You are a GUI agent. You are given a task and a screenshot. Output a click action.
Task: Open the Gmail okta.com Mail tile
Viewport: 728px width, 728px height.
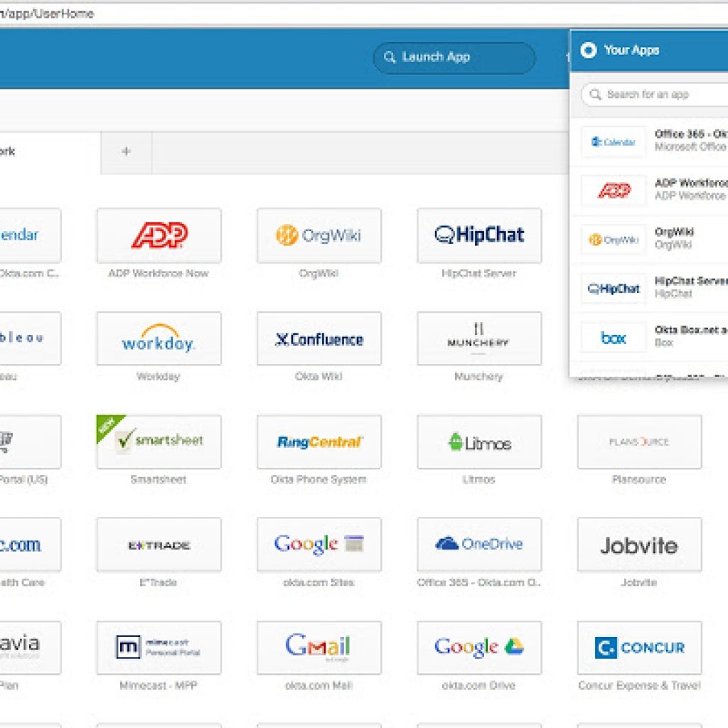click(x=318, y=648)
